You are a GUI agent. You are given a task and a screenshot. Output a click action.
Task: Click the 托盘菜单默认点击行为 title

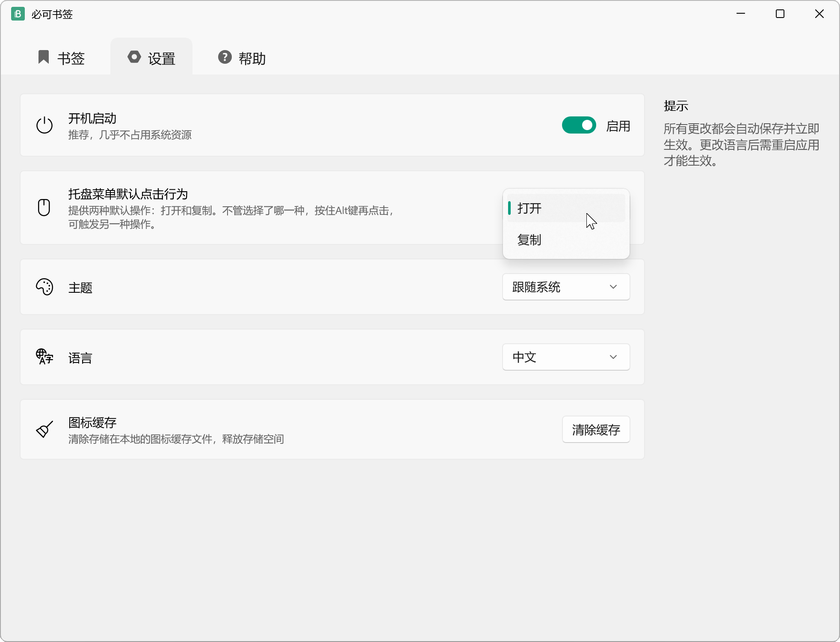128,194
